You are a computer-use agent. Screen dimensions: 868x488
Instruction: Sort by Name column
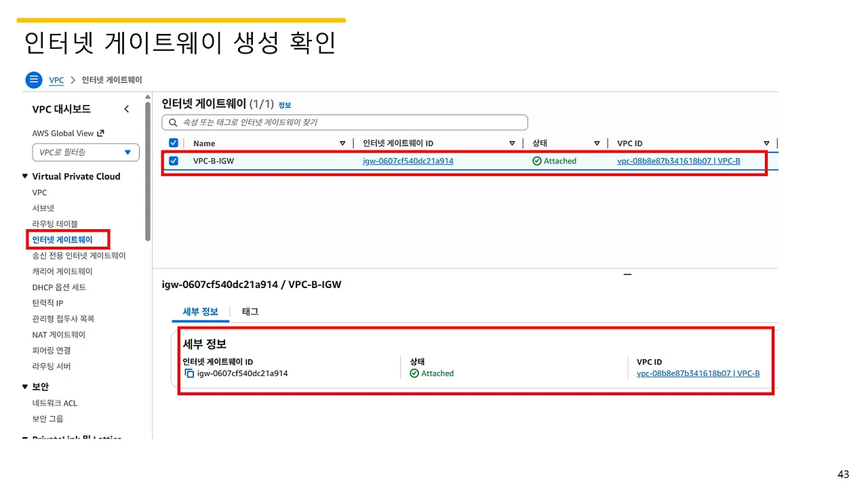(342, 144)
